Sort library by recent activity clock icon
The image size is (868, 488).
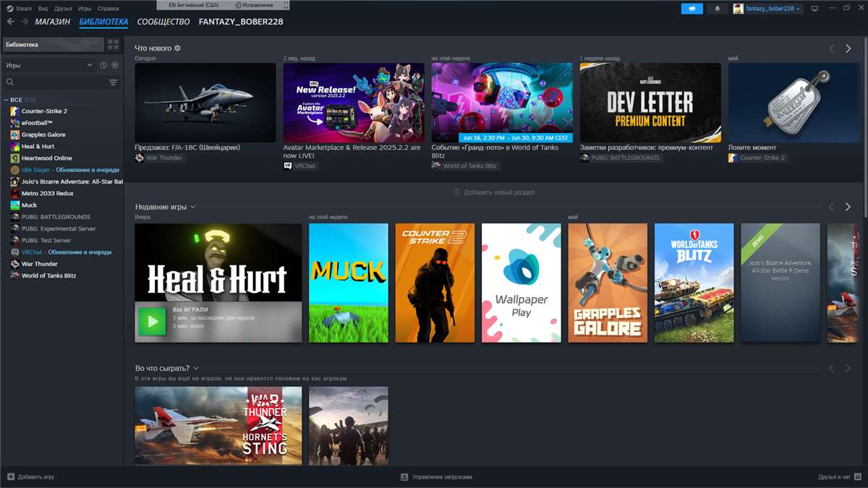(x=103, y=65)
